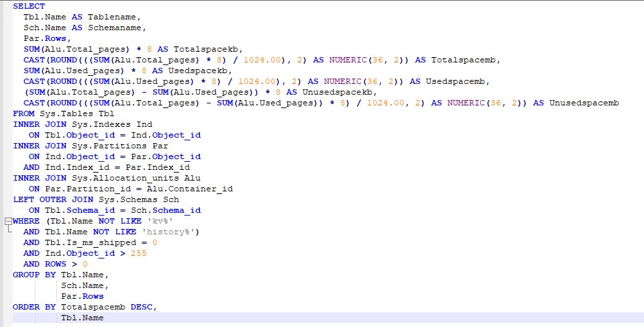Click the alias Unusedspacekb
This screenshot has height=327, width=644.
click(337, 92)
